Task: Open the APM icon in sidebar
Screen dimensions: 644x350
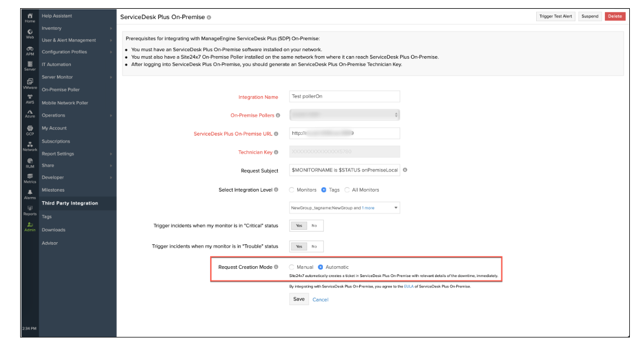Action: [30, 50]
